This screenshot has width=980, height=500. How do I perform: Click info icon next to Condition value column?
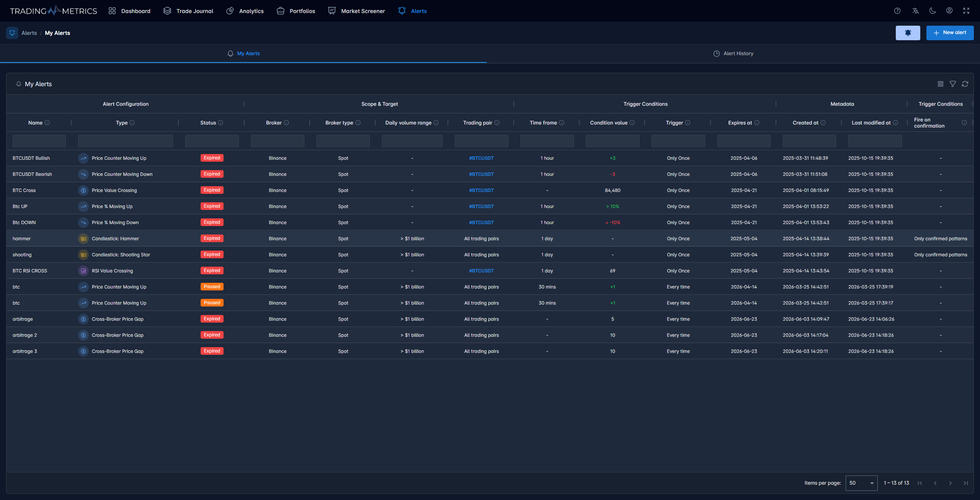pos(632,123)
